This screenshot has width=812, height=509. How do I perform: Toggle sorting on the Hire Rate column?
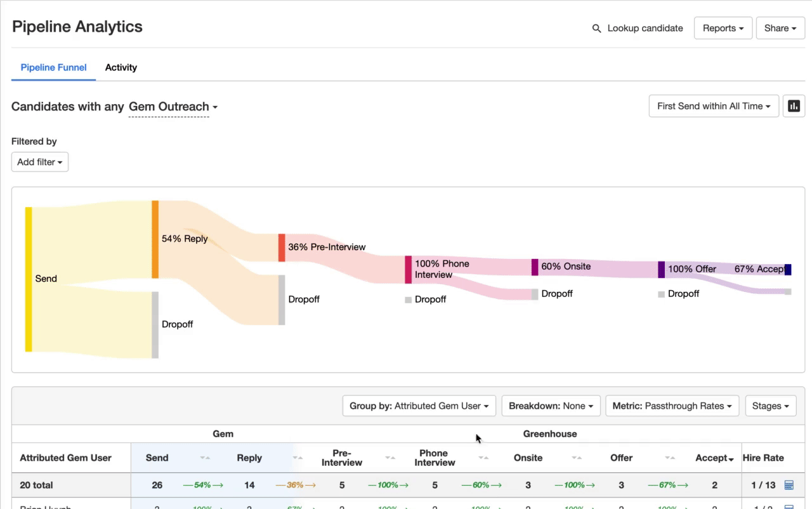tap(763, 458)
